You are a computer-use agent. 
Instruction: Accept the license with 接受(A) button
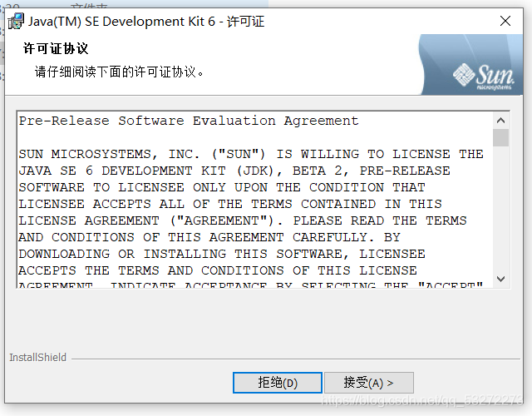point(369,383)
